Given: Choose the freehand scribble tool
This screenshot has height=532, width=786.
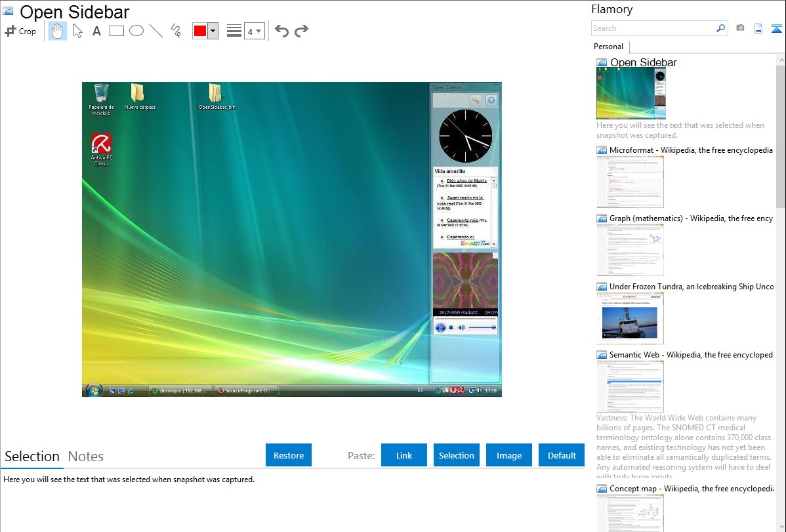Looking at the screenshot, I should pyautogui.click(x=176, y=31).
